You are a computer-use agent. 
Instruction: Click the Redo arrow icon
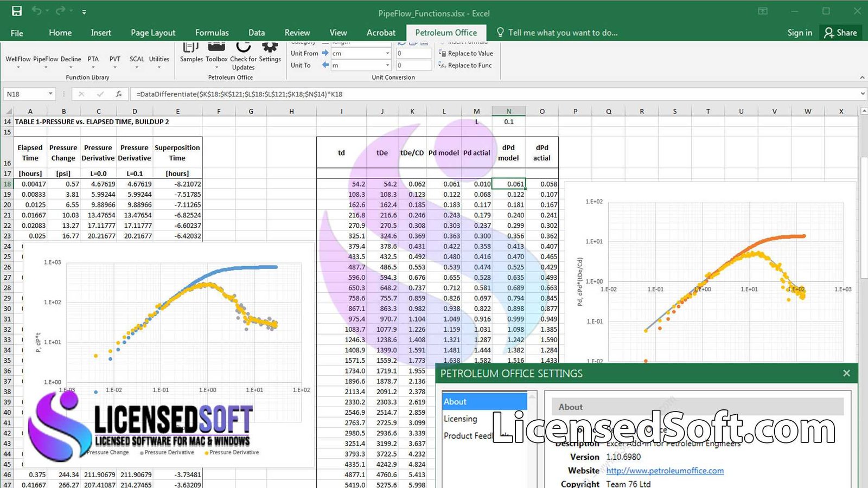(60, 11)
